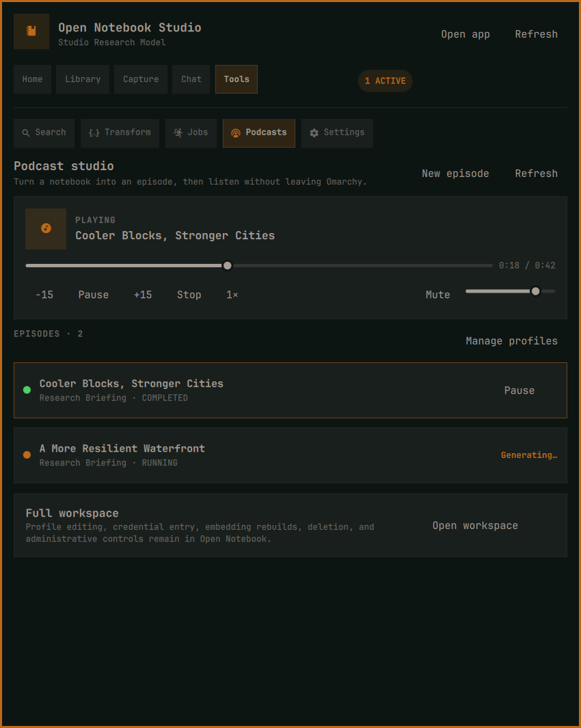This screenshot has height=728, width=581.
Task: Click the Cooler Blocks episode row title
Action: click(131, 383)
